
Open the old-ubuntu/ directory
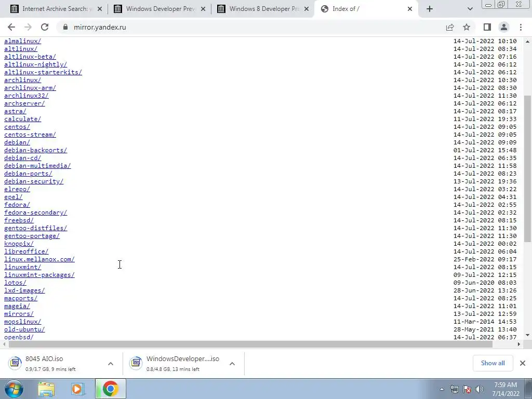point(24,330)
